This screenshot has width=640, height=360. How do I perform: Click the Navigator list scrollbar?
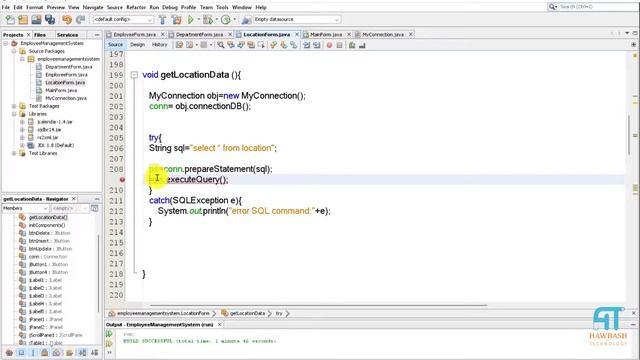tap(98, 273)
